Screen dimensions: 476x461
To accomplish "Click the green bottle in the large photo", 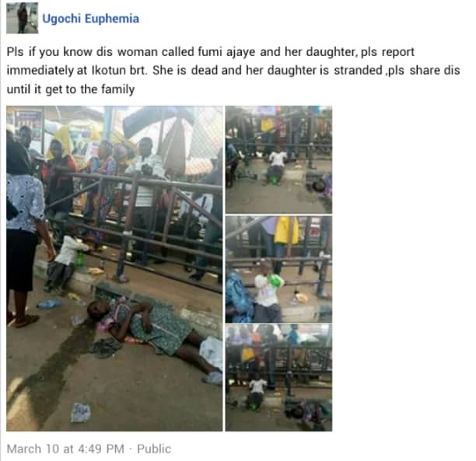I will click(x=80, y=260).
